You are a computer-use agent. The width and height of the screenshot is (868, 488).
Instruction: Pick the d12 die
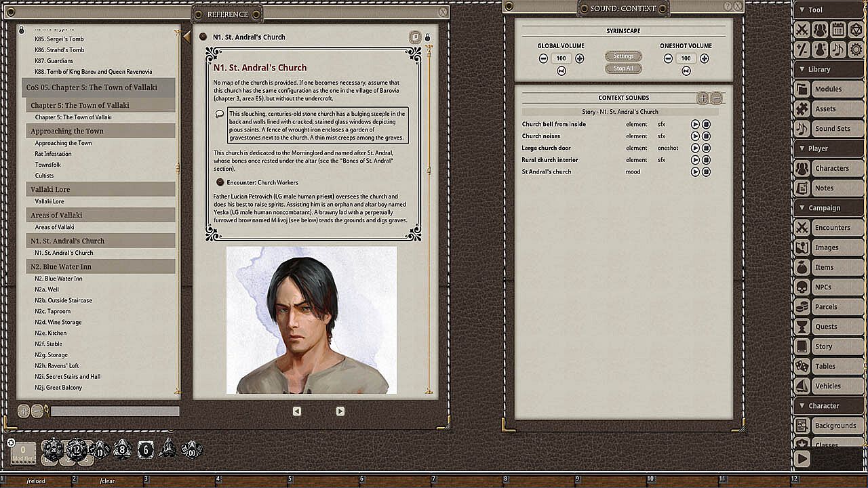[76, 449]
